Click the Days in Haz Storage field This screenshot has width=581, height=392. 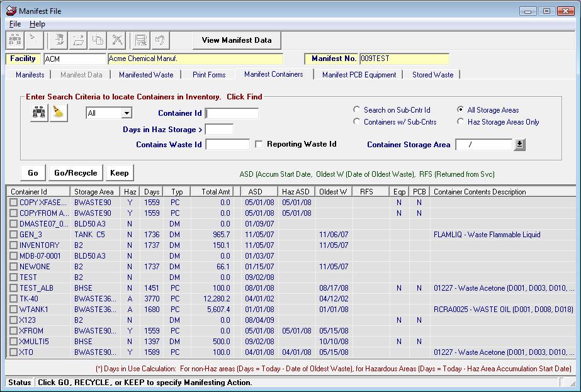click(219, 130)
